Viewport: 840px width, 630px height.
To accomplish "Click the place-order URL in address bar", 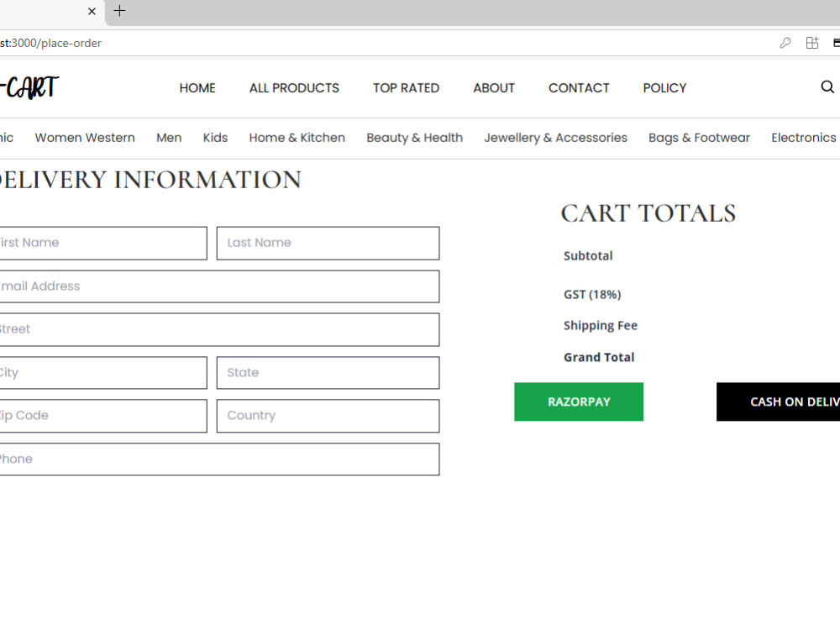I will pos(51,43).
